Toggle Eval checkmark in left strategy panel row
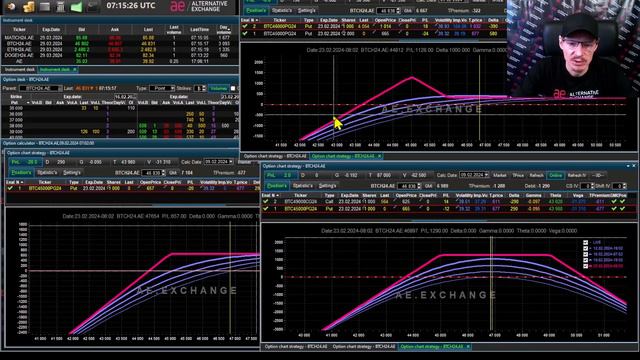The image size is (640, 360). pos(10,188)
